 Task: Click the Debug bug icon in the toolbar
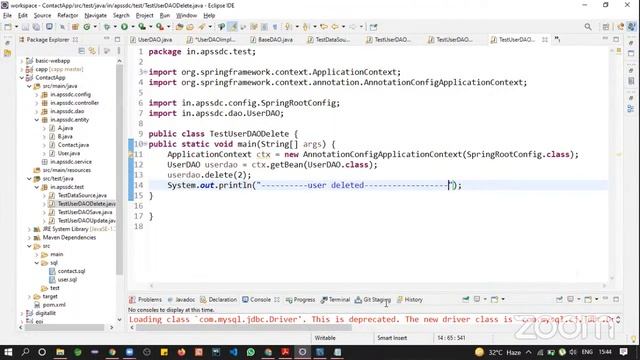[x=107, y=27]
